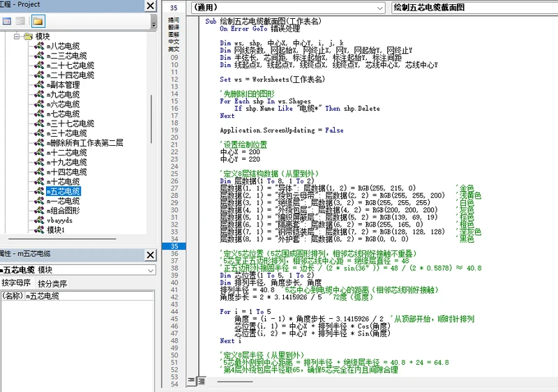The width and height of the screenshot is (558, 392).
Task: Switch to the 按分类序 tab
Action: 52,283
